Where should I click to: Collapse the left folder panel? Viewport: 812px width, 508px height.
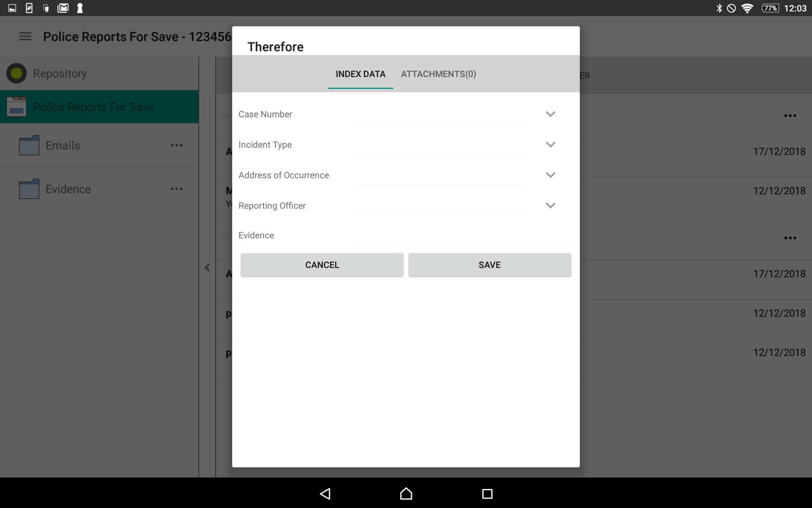coord(207,267)
